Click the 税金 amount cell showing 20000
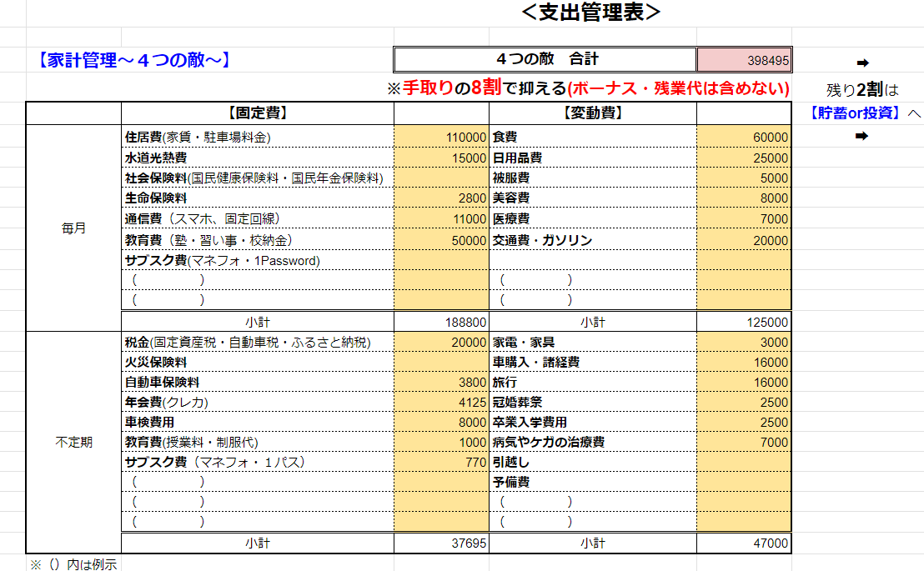924x571 pixels. tap(441, 342)
